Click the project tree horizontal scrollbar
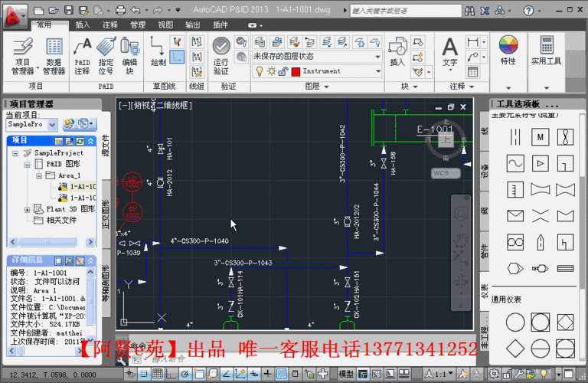The height and width of the screenshot is (383, 588). click(x=51, y=242)
